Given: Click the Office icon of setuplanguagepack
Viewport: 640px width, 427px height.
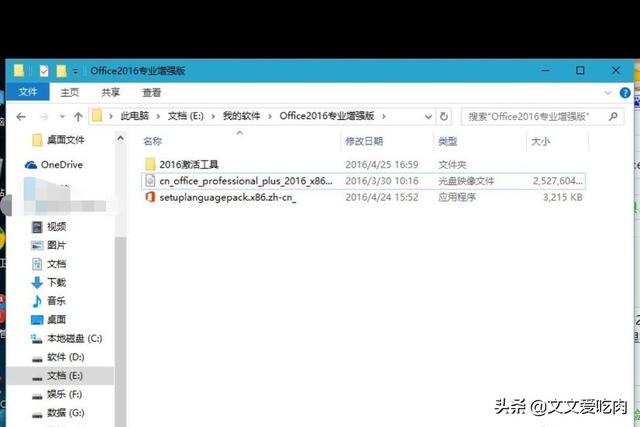Looking at the screenshot, I should pos(150,197).
